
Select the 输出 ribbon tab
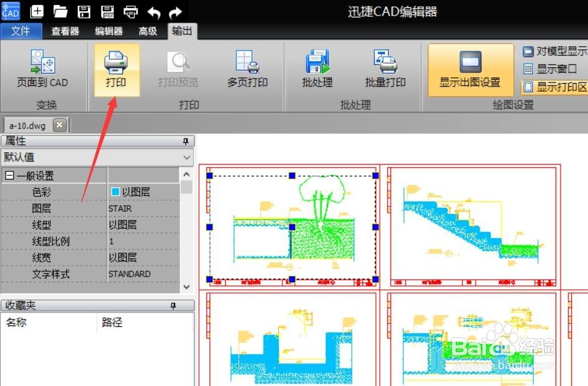click(x=182, y=31)
